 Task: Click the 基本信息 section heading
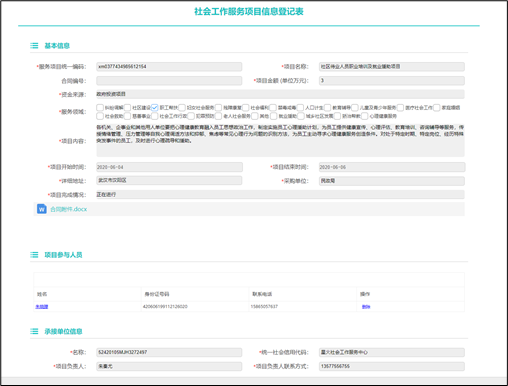coord(57,46)
